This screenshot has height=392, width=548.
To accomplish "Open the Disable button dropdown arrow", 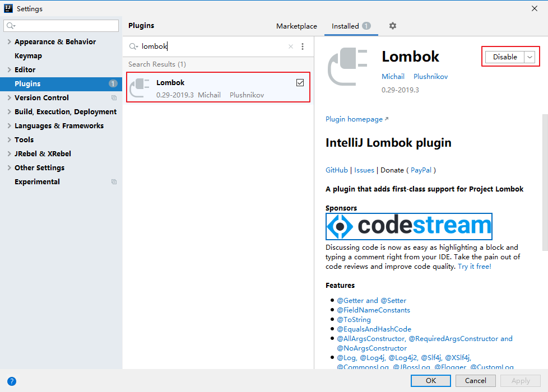I will pyautogui.click(x=530, y=57).
